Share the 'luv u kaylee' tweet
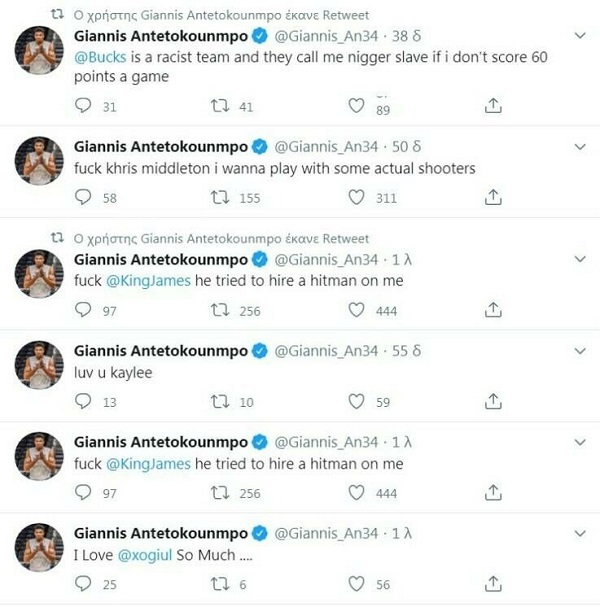 pos(492,402)
